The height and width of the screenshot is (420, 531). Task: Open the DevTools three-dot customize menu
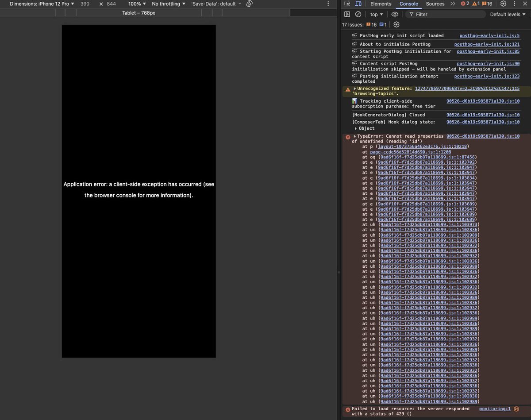(515, 4)
